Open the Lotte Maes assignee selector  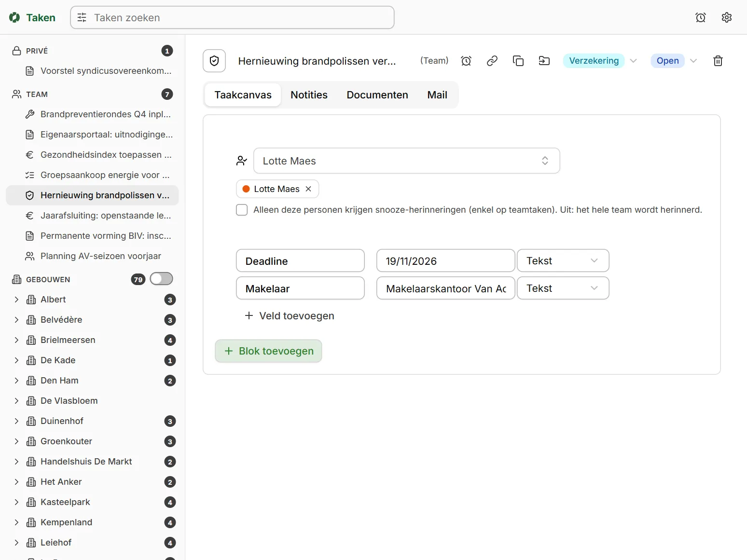click(x=406, y=161)
